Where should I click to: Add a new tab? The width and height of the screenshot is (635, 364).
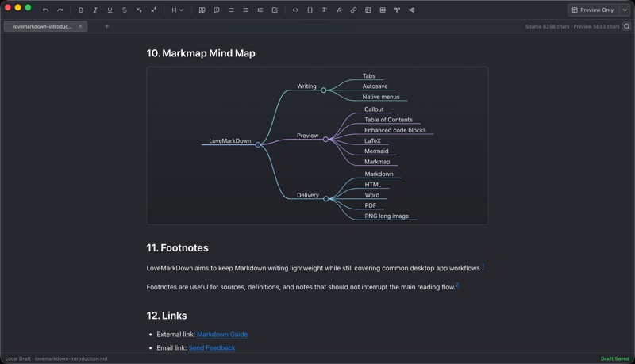tap(106, 26)
